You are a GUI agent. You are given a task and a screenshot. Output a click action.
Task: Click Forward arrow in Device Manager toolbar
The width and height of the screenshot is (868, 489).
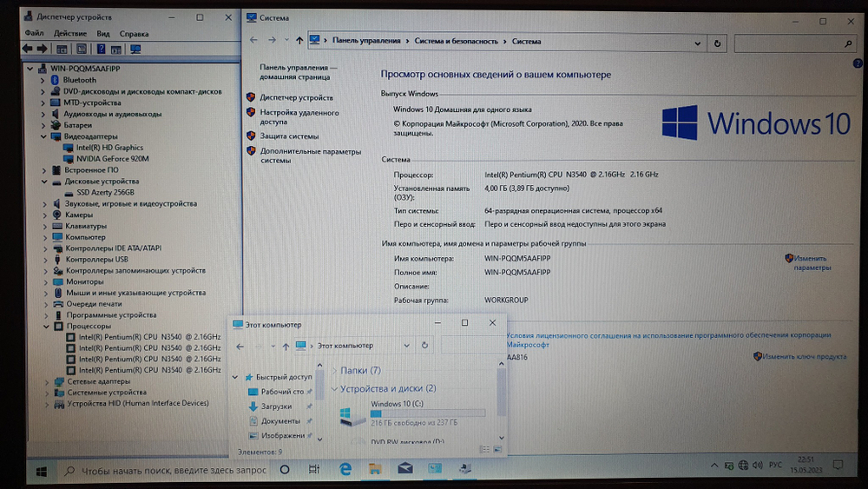pos(42,49)
